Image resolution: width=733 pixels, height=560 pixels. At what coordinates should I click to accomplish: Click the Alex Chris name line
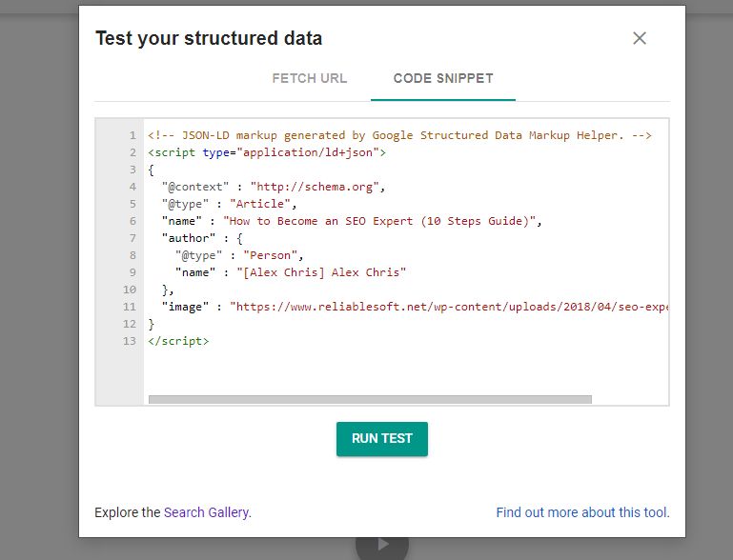point(291,272)
